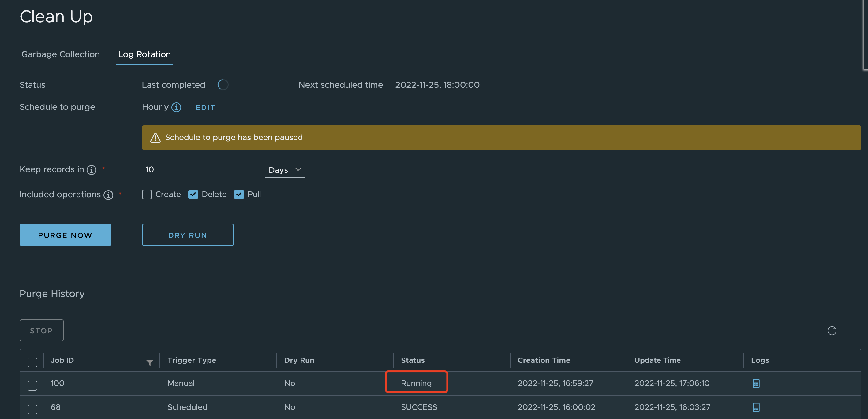
Task: Open the log file for job 100
Action: [756, 383]
